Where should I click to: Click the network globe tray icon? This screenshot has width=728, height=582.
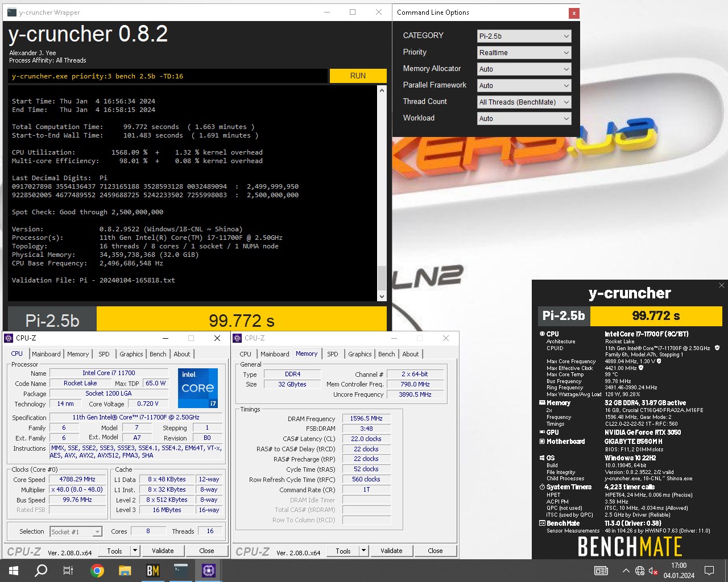pyautogui.click(x=640, y=571)
